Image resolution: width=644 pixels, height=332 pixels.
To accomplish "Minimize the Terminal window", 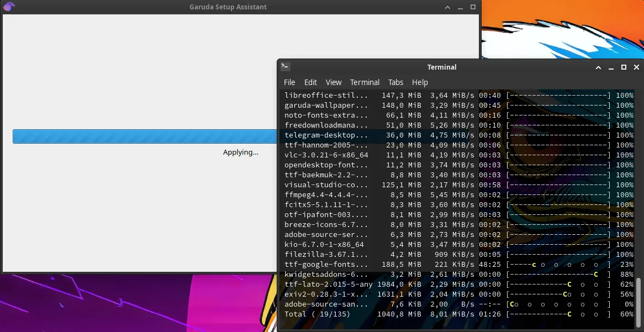I will 611,67.
